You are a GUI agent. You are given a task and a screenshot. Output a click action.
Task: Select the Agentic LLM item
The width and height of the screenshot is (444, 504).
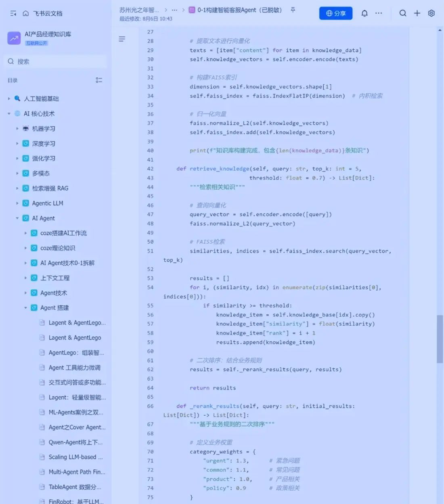point(48,203)
